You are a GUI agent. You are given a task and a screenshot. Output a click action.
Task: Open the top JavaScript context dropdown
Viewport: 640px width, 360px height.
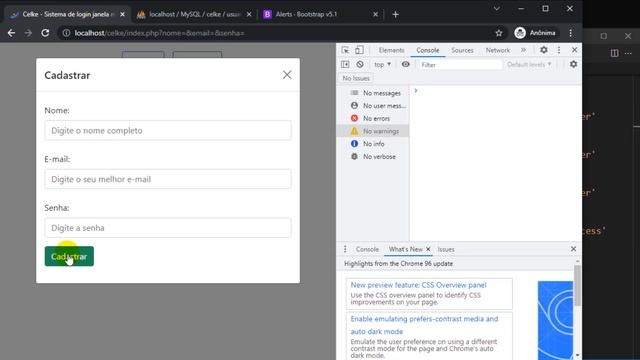[x=382, y=64]
